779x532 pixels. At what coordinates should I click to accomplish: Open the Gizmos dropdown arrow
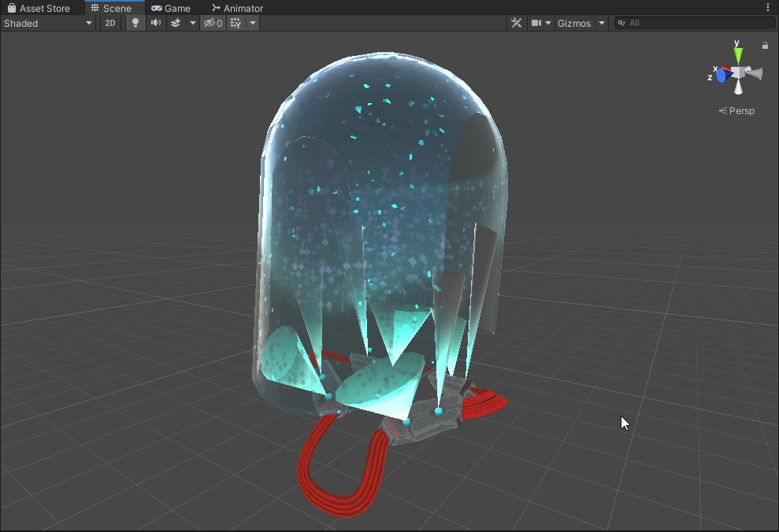pyautogui.click(x=601, y=23)
